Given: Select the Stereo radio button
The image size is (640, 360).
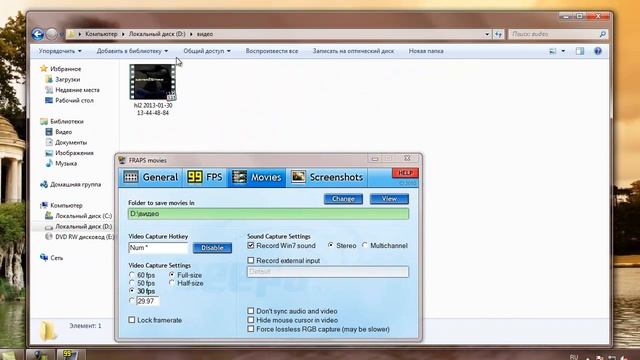Looking at the screenshot, I should click(330, 245).
